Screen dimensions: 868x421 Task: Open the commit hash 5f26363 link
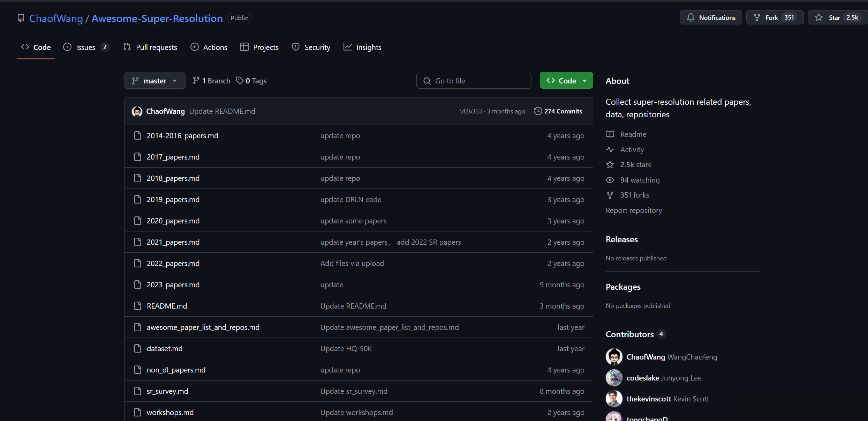(x=470, y=111)
